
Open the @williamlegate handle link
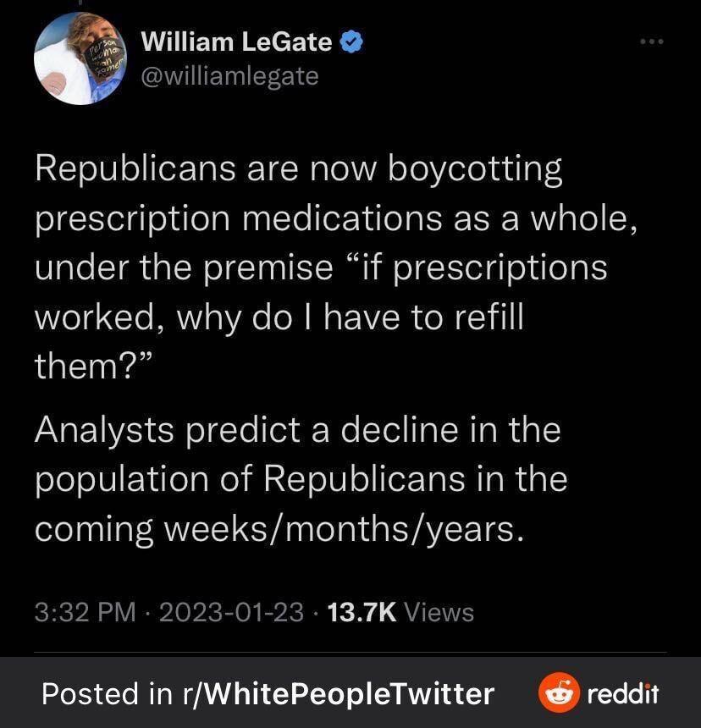pyautogui.click(x=229, y=75)
